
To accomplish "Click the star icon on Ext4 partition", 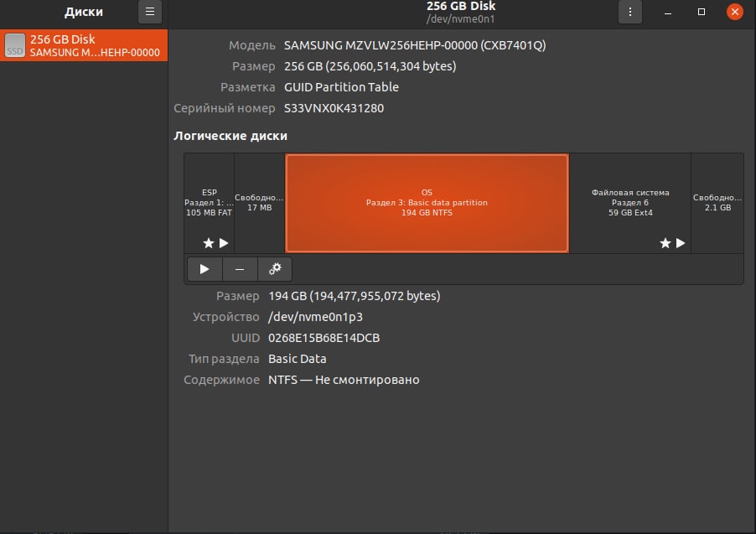I will click(665, 243).
